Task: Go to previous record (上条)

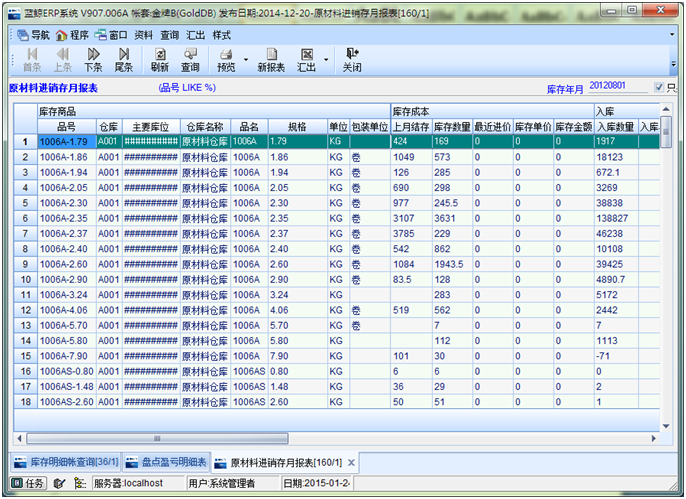Action: click(x=63, y=60)
